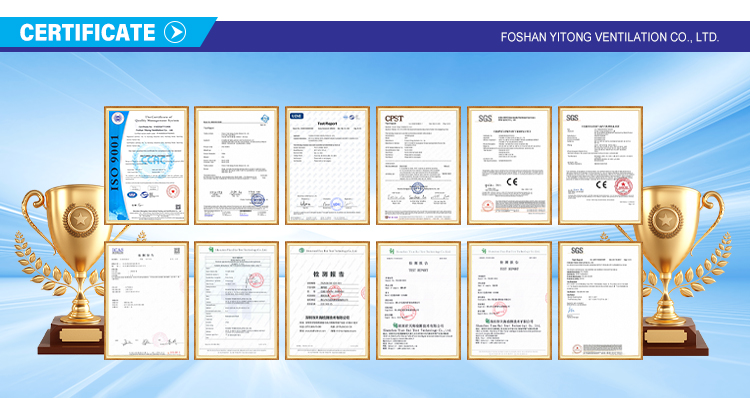The width and height of the screenshot is (750, 398).
Task: Click the CERTIFICATE heading text
Action: pyautogui.click(x=88, y=33)
